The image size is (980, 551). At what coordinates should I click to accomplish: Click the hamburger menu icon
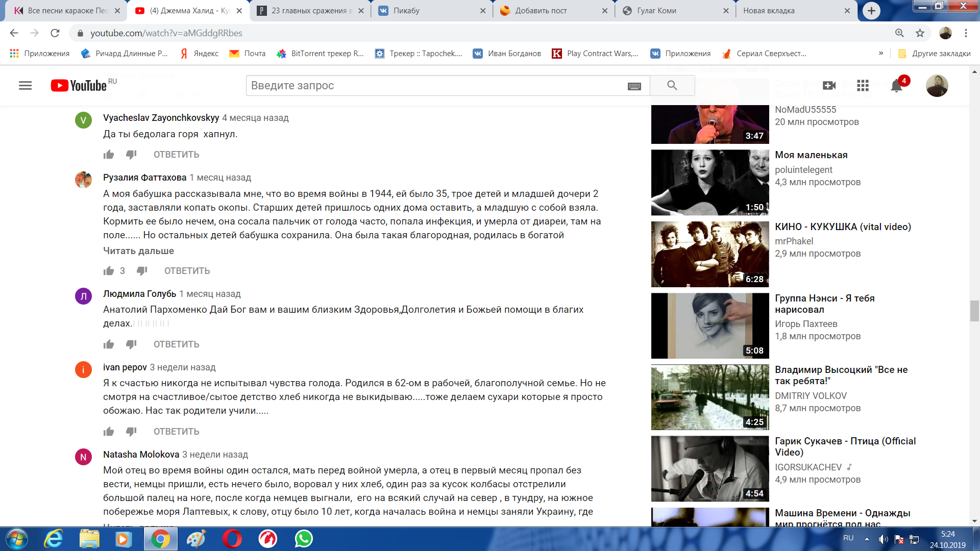coord(24,85)
